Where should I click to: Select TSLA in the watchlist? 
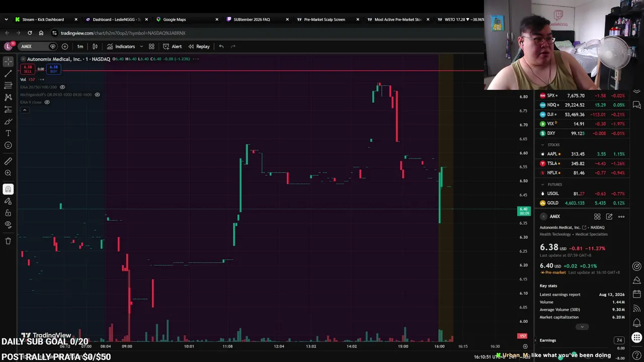click(582, 163)
